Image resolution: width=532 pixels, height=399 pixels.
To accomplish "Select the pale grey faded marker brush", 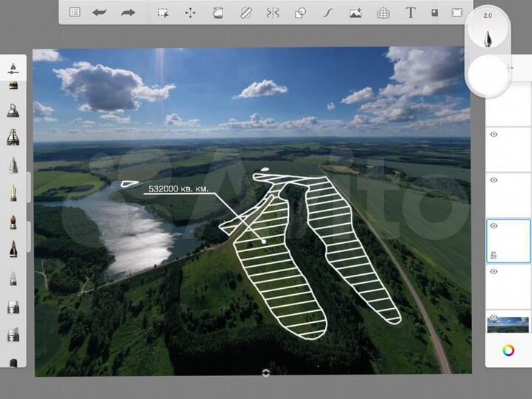I will [13, 279].
